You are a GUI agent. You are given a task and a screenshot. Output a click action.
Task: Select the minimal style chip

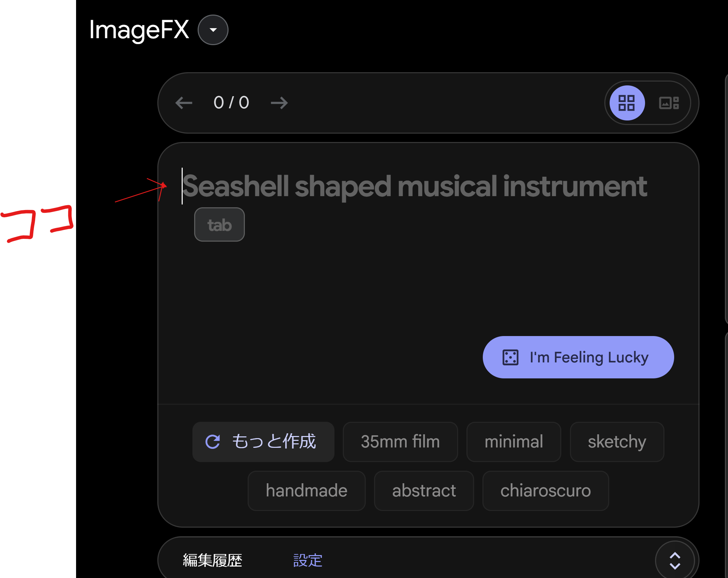coord(513,442)
